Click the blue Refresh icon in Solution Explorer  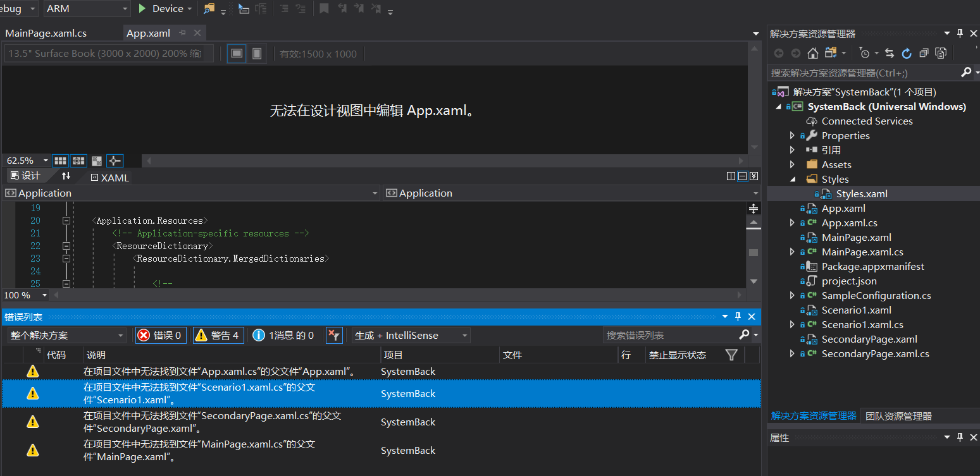tap(907, 53)
